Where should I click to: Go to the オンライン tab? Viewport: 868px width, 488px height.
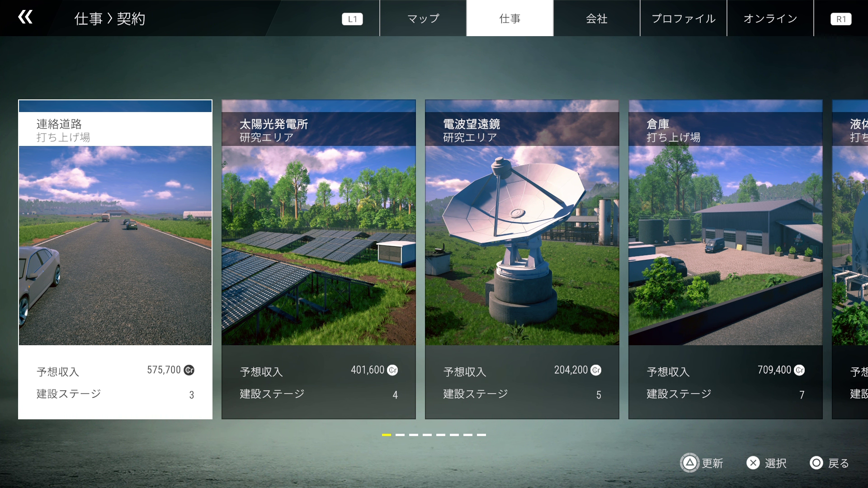coord(770,19)
